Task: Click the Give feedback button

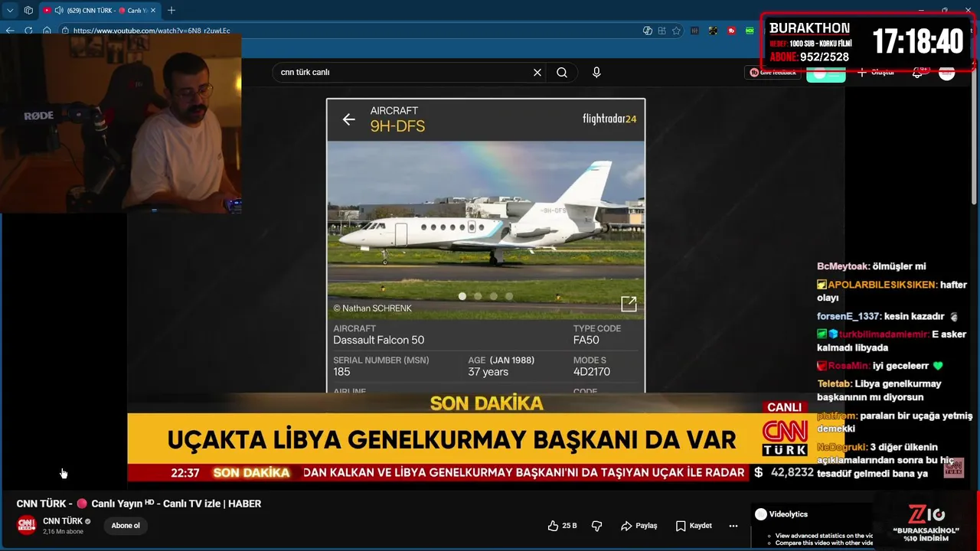Action: coord(773,72)
